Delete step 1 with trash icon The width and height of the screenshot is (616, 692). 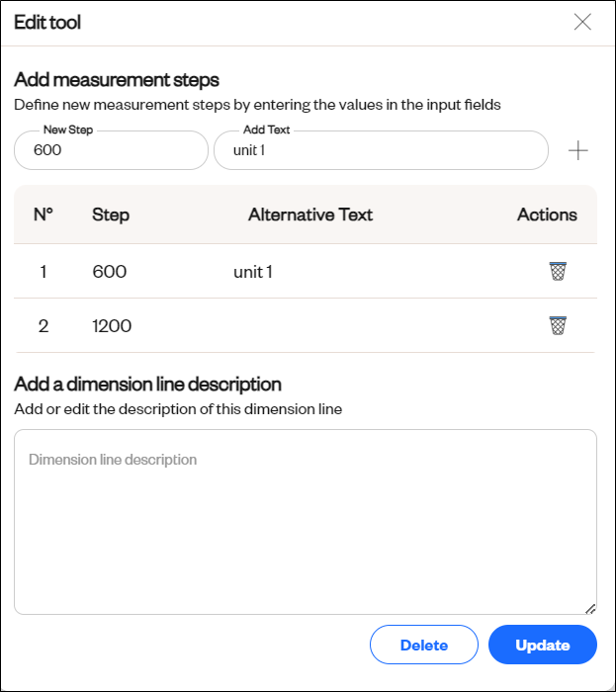point(558,271)
